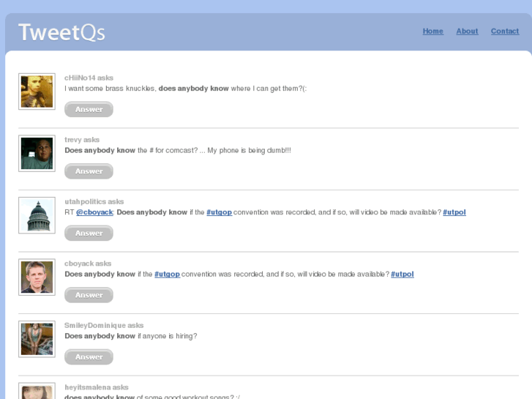Viewport: 532px width, 399px height.
Task: Click the 'cboyack asks' text
Action: pos(88,264)
